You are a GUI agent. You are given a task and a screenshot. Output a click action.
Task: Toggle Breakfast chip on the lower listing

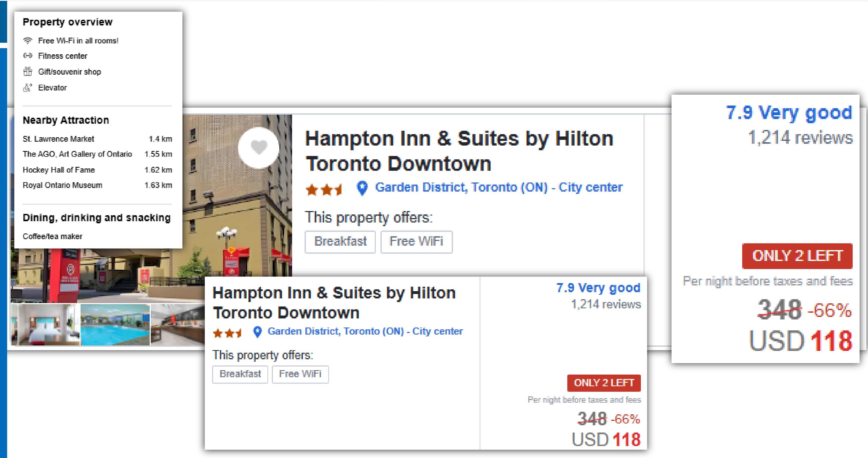pyautogui.click(x=240, y=374)
